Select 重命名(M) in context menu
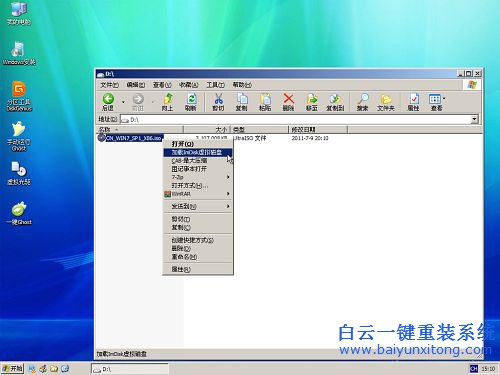The height and width of the screenshot is (375, 500). pyautogui.click(x=197, y=257)
